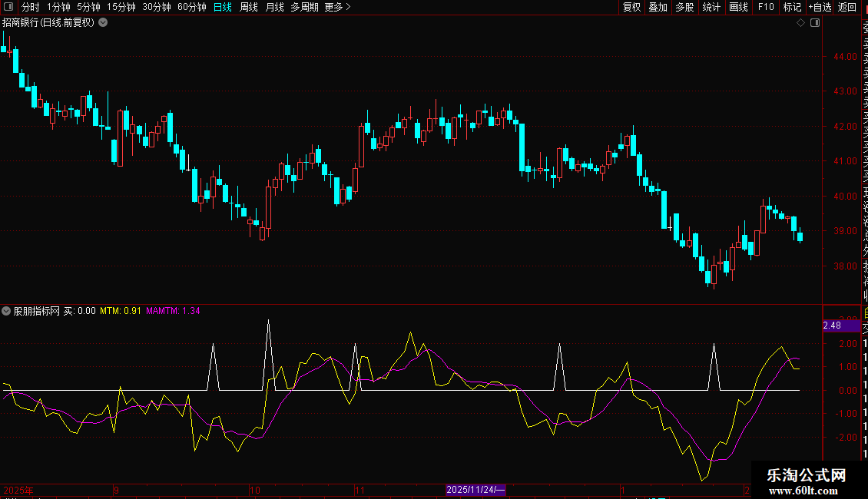Toggle 复权 price adjustment setting
This screenshot has height=499, width=868.
tap(631, 7)
